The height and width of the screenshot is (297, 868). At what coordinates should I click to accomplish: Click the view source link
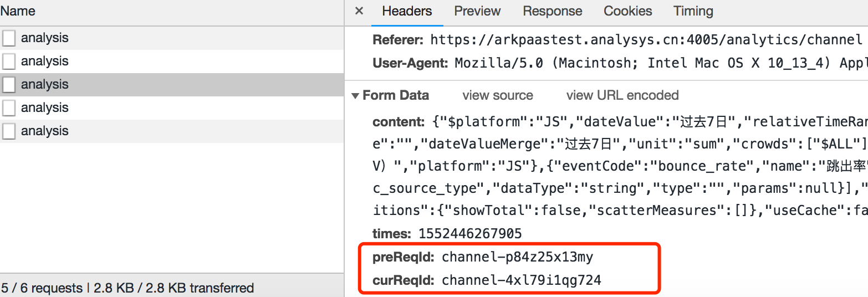click(497, 95)
